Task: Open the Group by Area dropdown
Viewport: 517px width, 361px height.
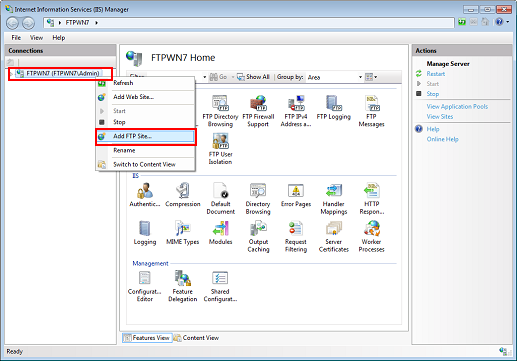Action: coord(334,77)
